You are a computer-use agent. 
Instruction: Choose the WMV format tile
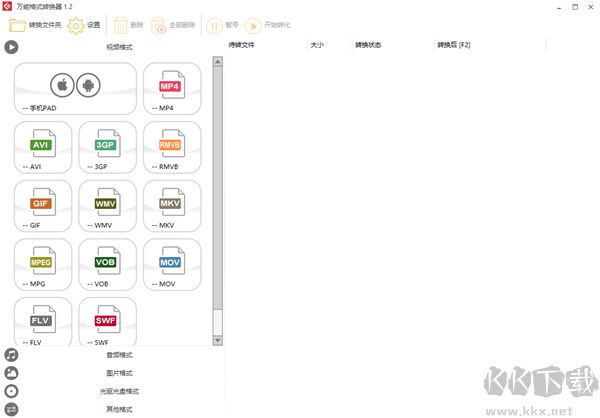point(108,206)
